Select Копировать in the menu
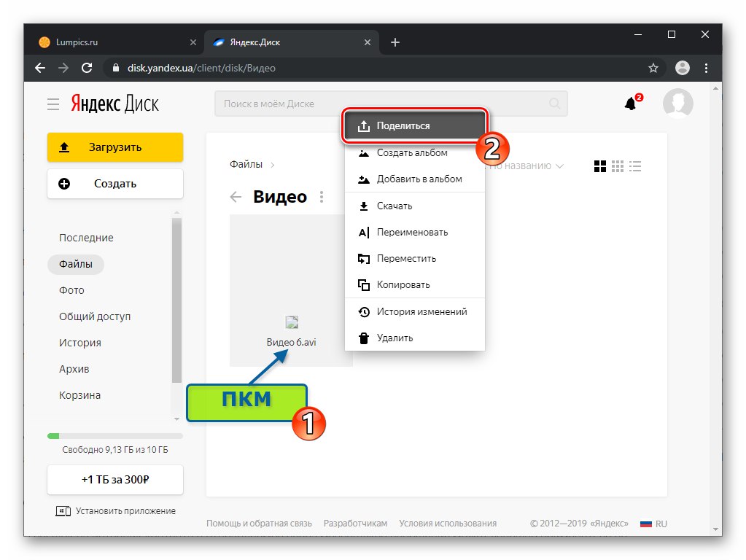 [414, 284]
